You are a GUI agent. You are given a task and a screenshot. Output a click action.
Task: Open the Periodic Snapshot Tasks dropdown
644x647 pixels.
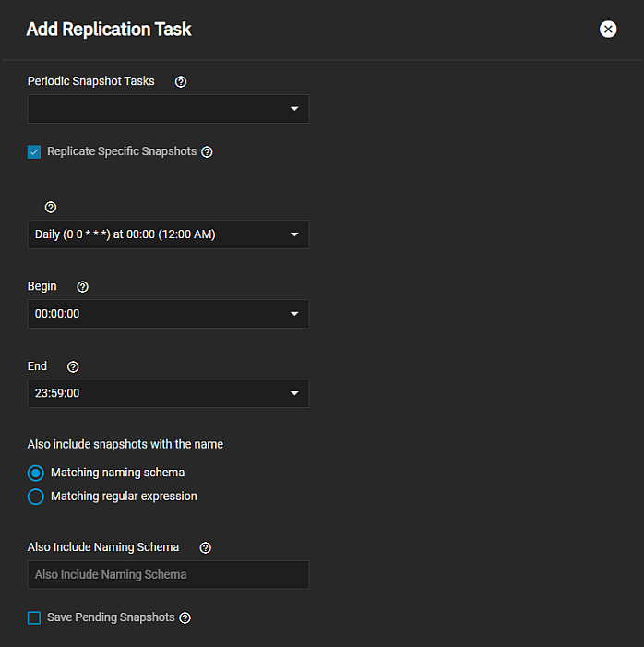(x=168, y=109)
